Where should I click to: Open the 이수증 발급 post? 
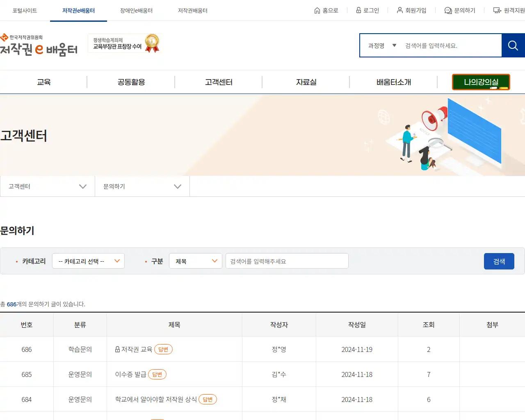pyautogui.click(x=130, y=374)
